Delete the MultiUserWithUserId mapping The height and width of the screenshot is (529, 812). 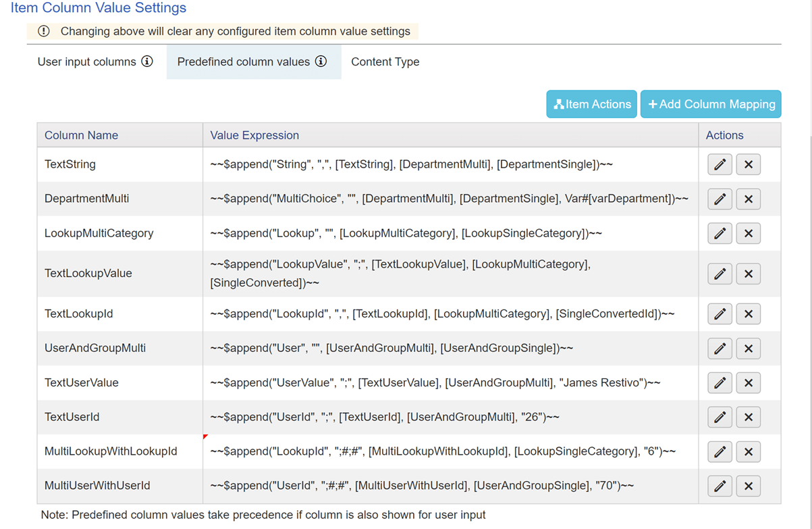pos(748,486)
